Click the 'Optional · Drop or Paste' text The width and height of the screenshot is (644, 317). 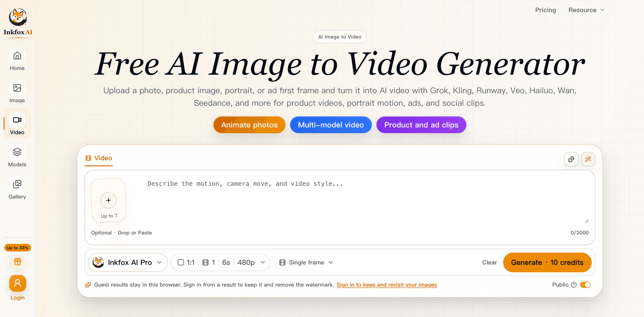122,233
